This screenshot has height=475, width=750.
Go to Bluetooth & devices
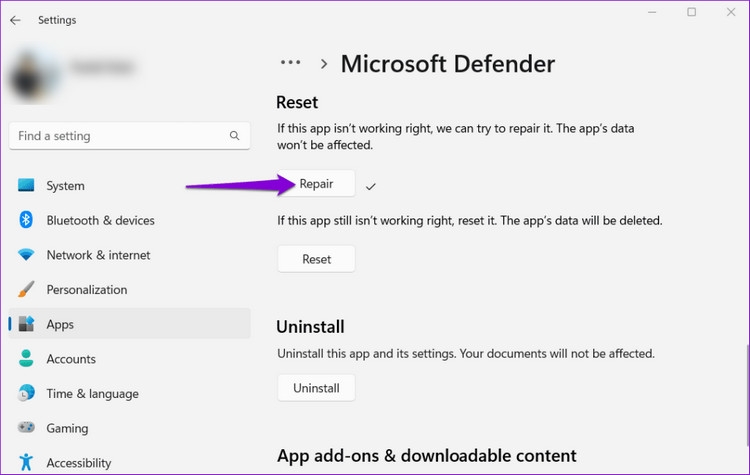pyautogui.click(x=129, y=220)
